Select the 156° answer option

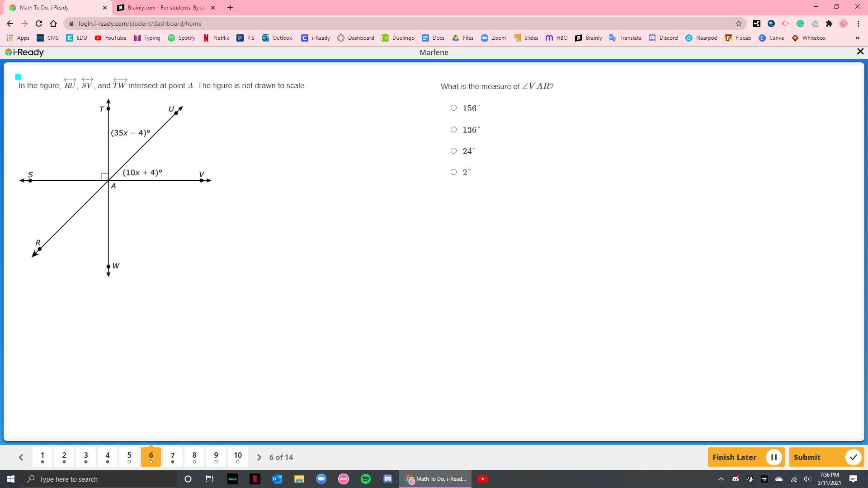[x=453, y=108]
